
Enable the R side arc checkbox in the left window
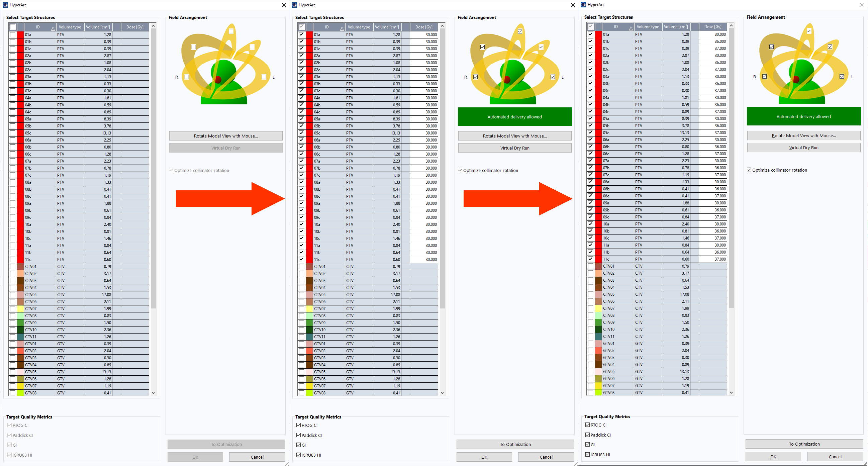pyautogui.click(x=187, y=77)
